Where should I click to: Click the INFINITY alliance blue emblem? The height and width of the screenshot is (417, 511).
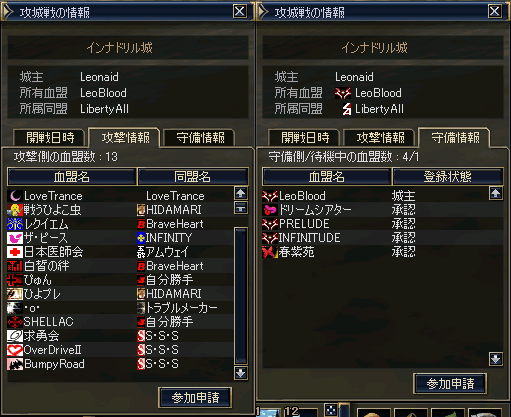click(x=141, y=238)
